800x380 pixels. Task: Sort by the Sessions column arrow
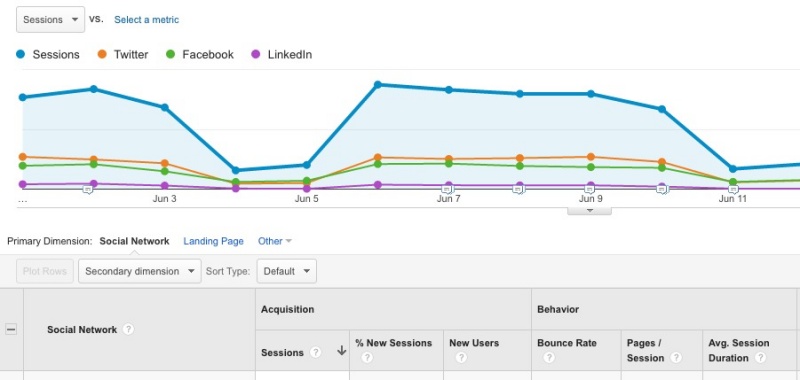tap(342, 351)
